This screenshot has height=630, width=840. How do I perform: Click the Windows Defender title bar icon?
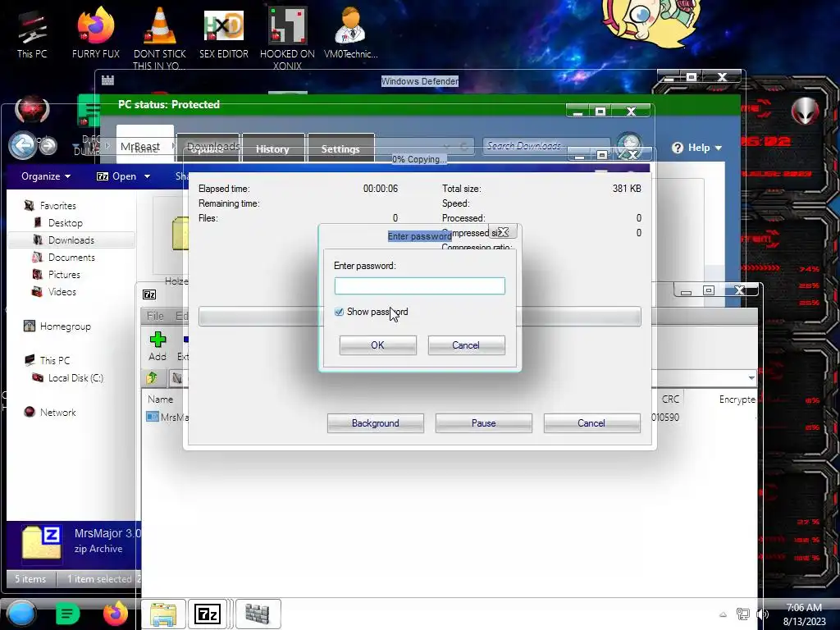click(x=107, y=80)
